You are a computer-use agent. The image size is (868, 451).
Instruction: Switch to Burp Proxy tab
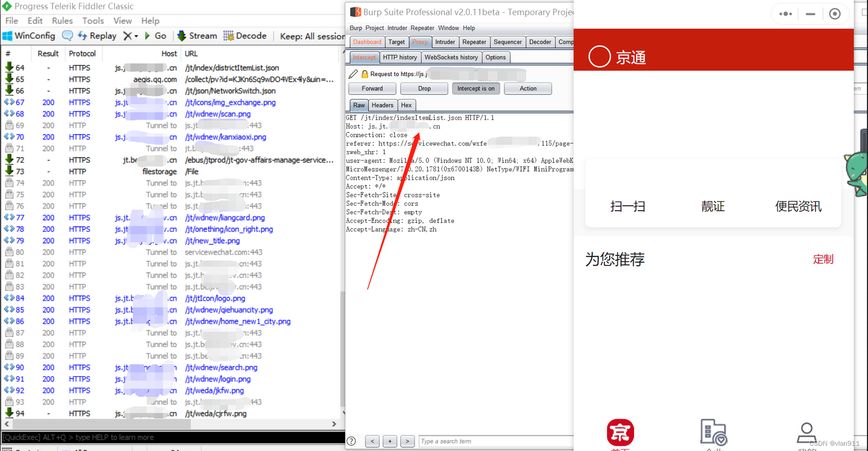point(420,42)
